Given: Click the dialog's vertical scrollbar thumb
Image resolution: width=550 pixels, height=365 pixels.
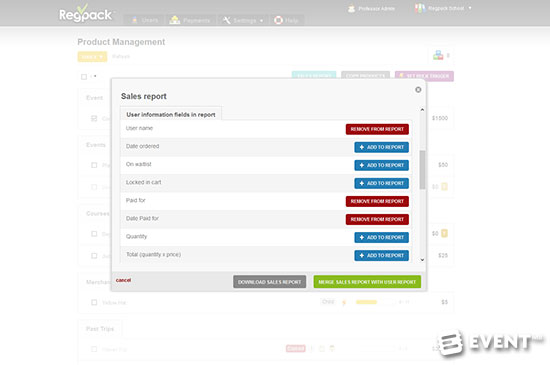Looking at the screenshot, I should point(422,170).
